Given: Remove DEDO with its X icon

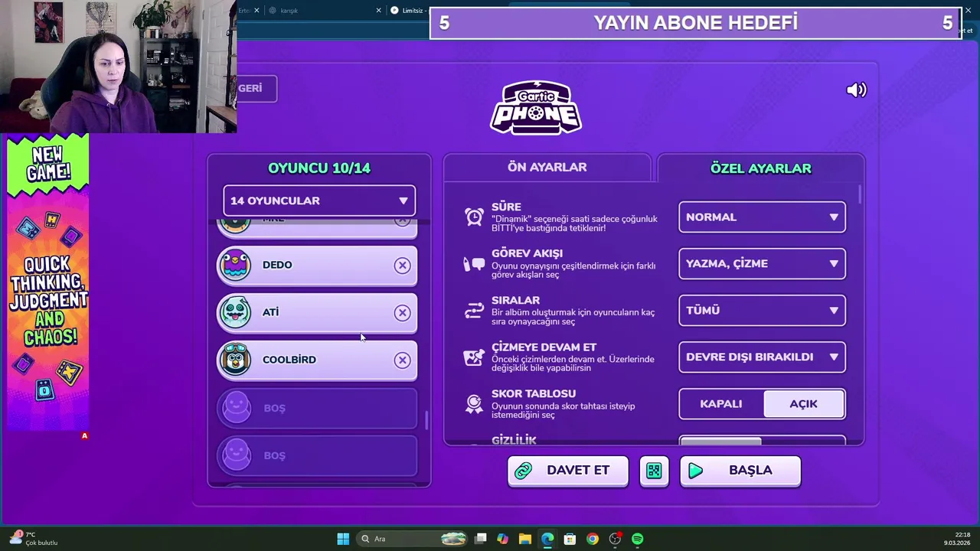Looking at the screenshot, I should 402,266.
